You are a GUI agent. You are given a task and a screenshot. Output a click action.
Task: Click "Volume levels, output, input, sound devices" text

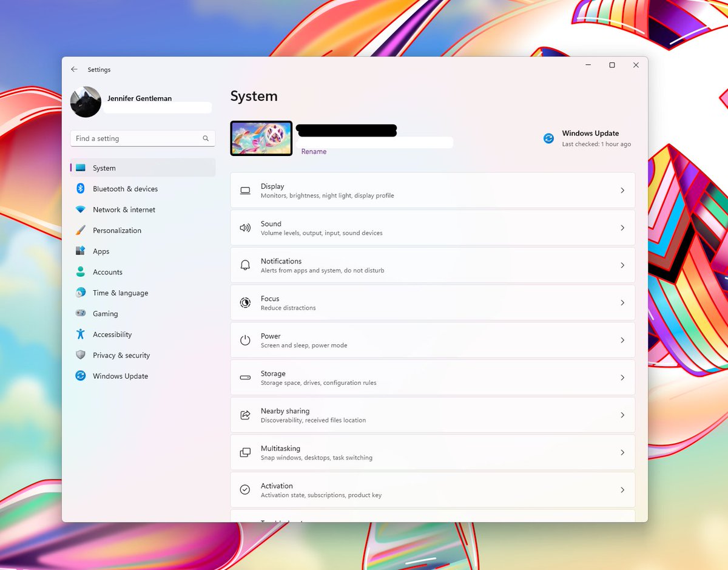pyautogui.click(x=322, y=233)
